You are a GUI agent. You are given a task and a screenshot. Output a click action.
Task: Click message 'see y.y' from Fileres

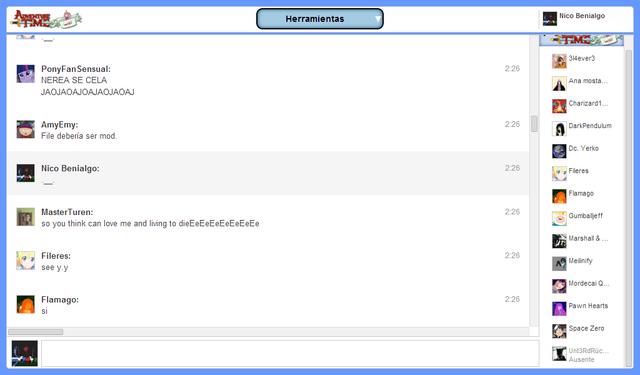tap(54, 267)
